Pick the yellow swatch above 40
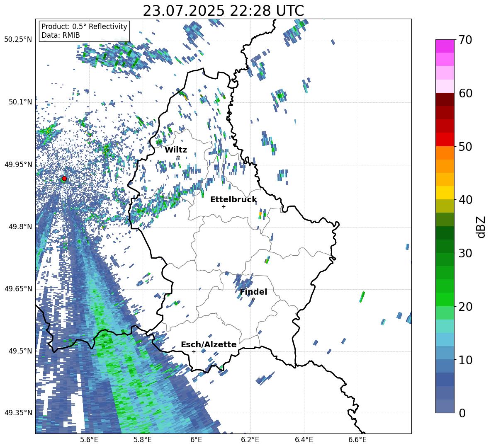The width and height of the screenshot is (491, 448). point(445,193)
